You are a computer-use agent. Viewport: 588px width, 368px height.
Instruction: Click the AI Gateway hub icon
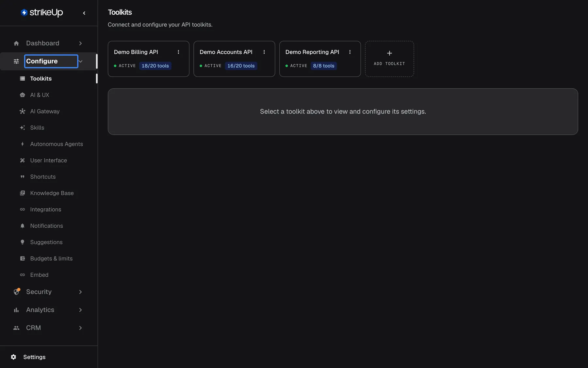pos(23,111)
